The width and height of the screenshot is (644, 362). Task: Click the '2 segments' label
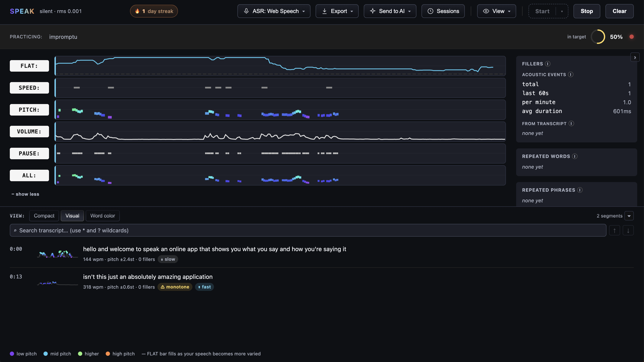click(x=609, y=216)
